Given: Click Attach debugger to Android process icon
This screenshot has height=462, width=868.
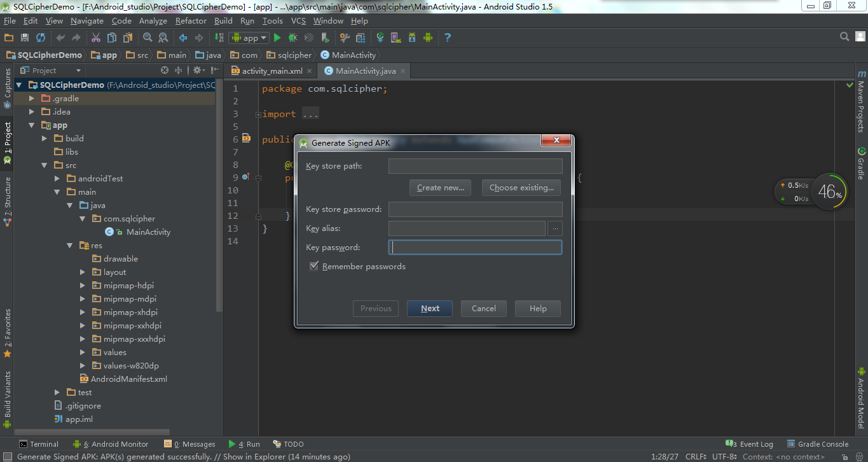Looking at the screenshot, I should [325, 38].
